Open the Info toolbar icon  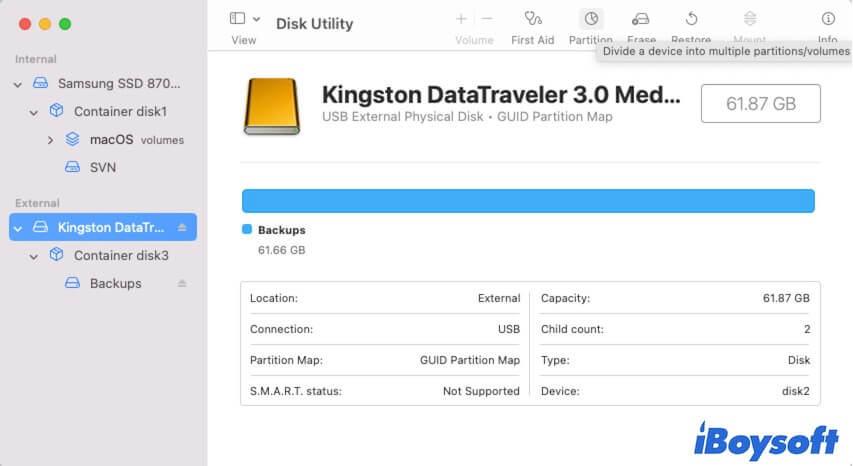click(828, 19)
